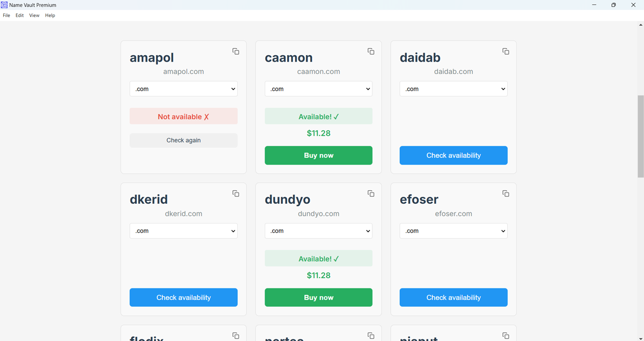Click the efoser heading

pyautogui.click(x=419, y=199)
